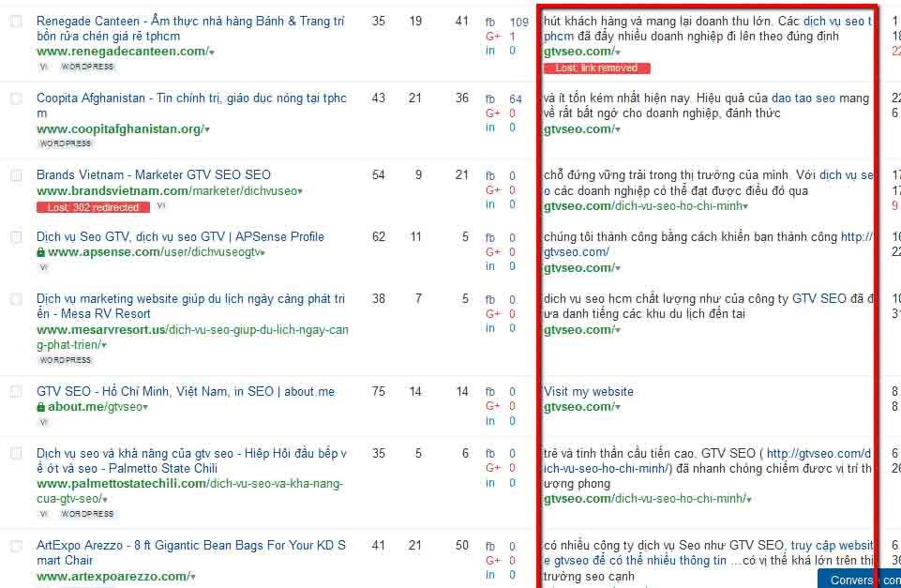Click the WORDPRESS badge under renegadecanteen.com

pos(87,66)
